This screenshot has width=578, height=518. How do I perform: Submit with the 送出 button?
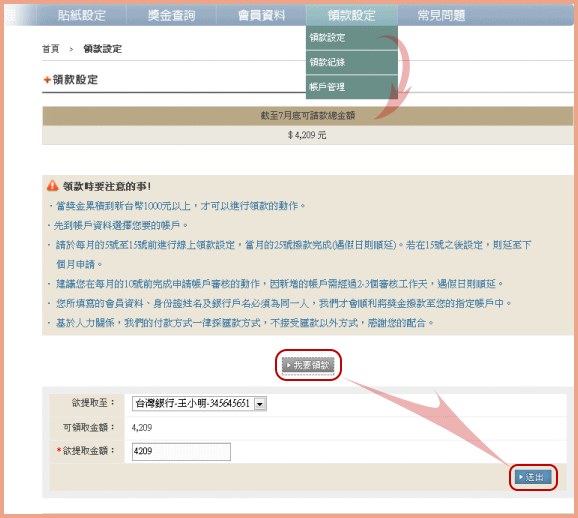(533, 477)
